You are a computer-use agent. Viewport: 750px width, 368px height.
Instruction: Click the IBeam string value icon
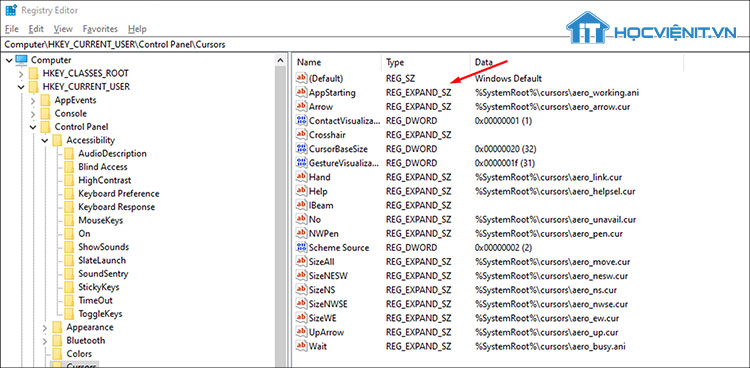[x=301, y=205]
